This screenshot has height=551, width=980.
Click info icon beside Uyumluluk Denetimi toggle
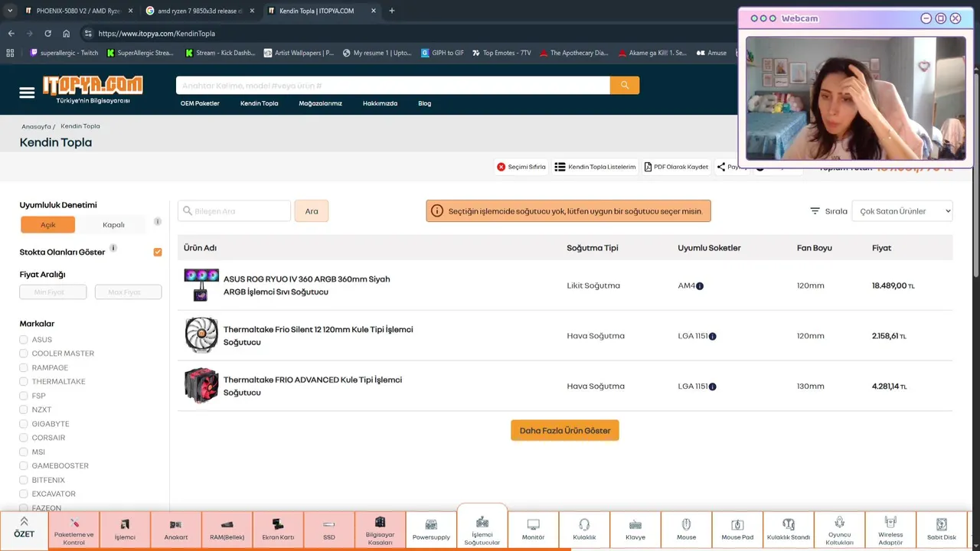tap(158, 222)
